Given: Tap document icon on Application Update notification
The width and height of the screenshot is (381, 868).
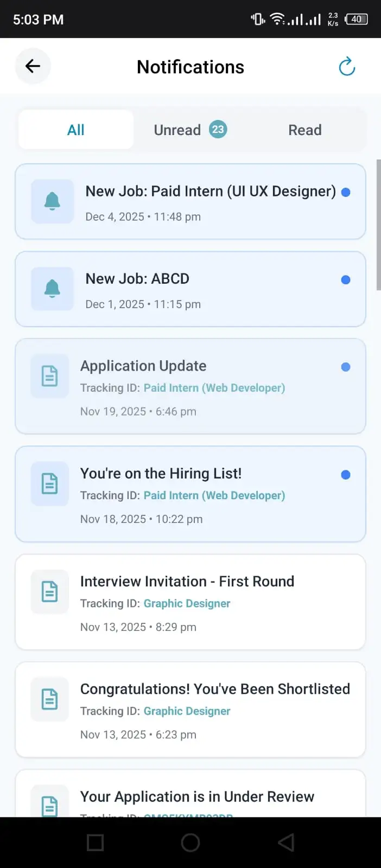Looking at the screenshot, I should pyautogui.click(x=50, y=376).
